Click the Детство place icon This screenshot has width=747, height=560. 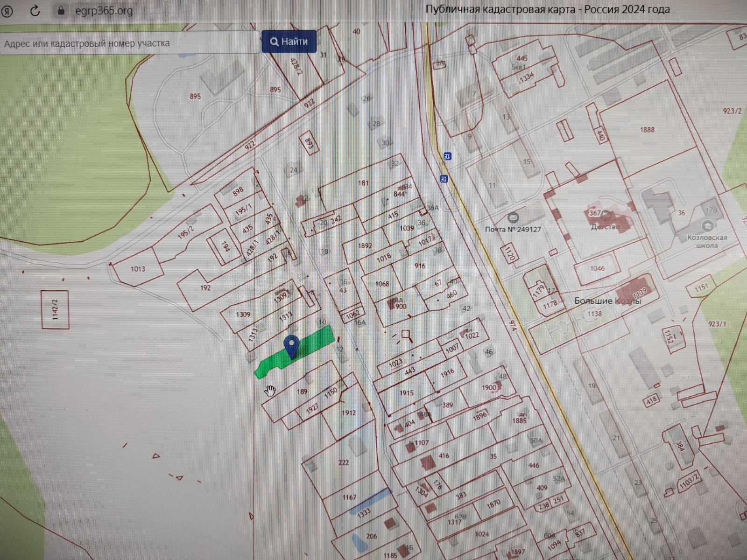point(606,216)
